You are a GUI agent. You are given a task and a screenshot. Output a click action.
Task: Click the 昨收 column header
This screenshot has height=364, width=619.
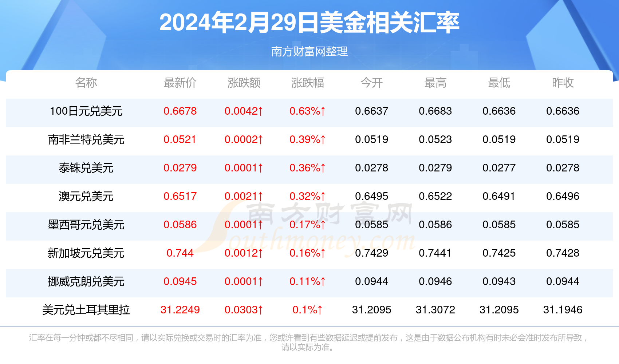tap(563, 83)
